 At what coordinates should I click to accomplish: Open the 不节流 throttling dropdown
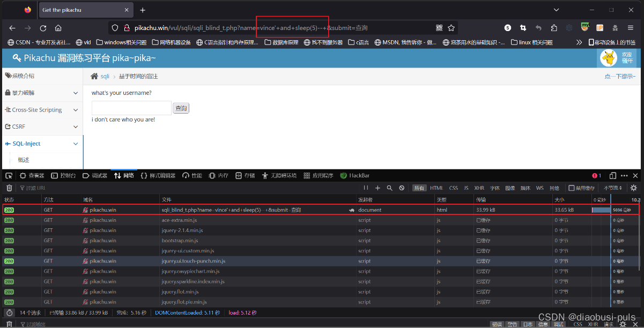613,188
